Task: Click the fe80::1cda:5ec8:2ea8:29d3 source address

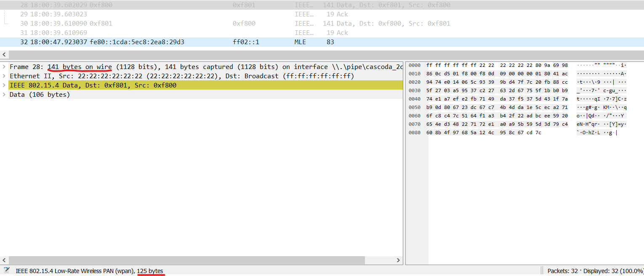Action: coord(137,42)
